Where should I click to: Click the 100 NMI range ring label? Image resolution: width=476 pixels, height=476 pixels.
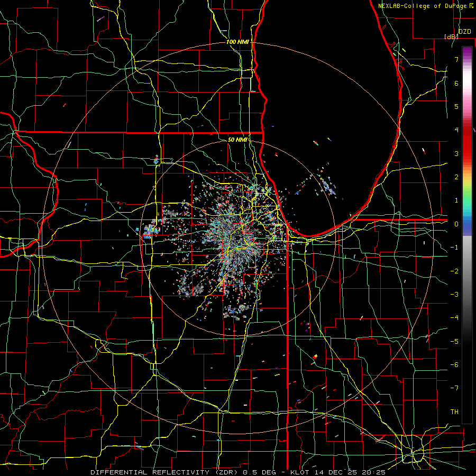tap(237, 42)
